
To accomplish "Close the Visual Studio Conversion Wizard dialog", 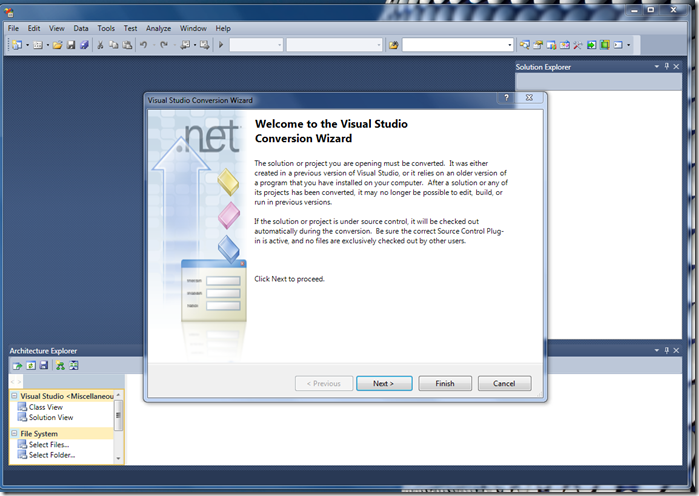I will pos(529,97).
